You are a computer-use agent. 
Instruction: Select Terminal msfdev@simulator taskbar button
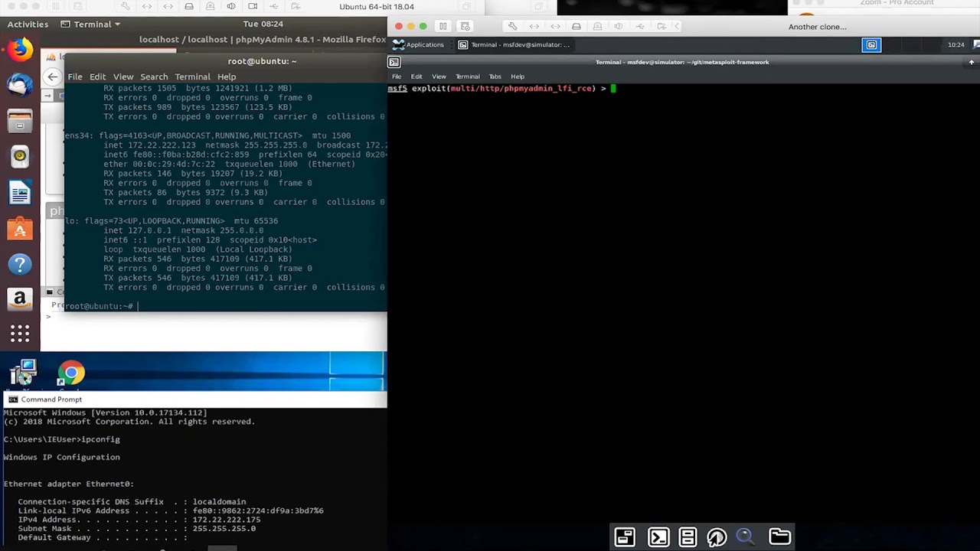point(514,44)
